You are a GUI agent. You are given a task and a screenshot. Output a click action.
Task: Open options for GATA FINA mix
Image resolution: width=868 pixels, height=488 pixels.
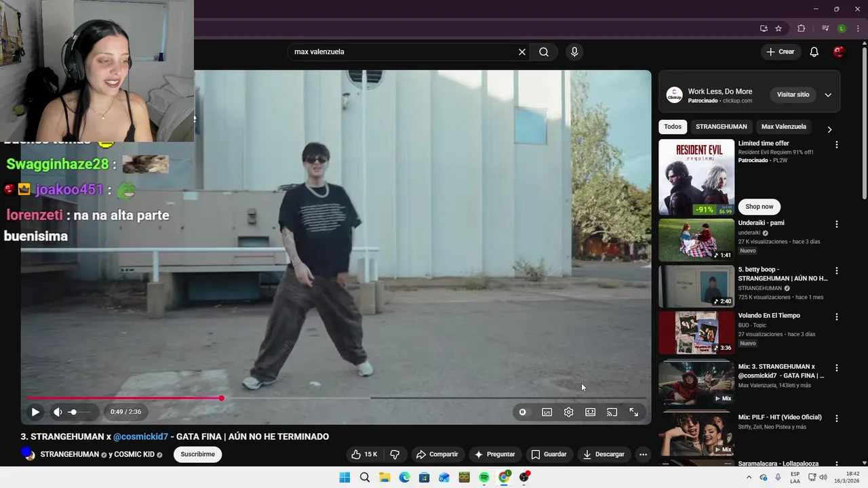836,367
